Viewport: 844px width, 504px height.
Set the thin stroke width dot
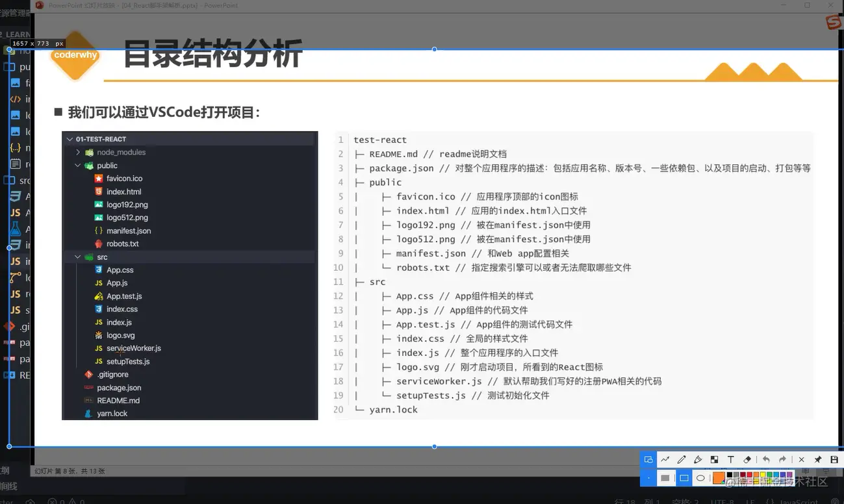tap(648, 478)
